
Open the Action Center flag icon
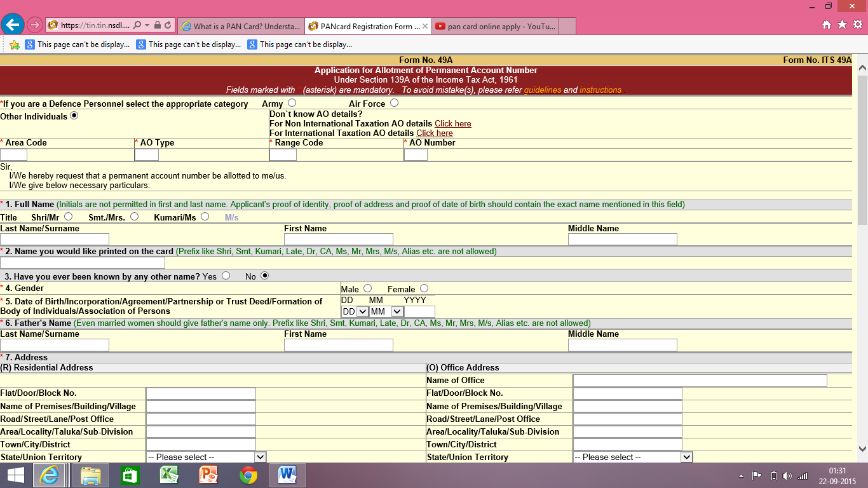(x=757, y=476)
